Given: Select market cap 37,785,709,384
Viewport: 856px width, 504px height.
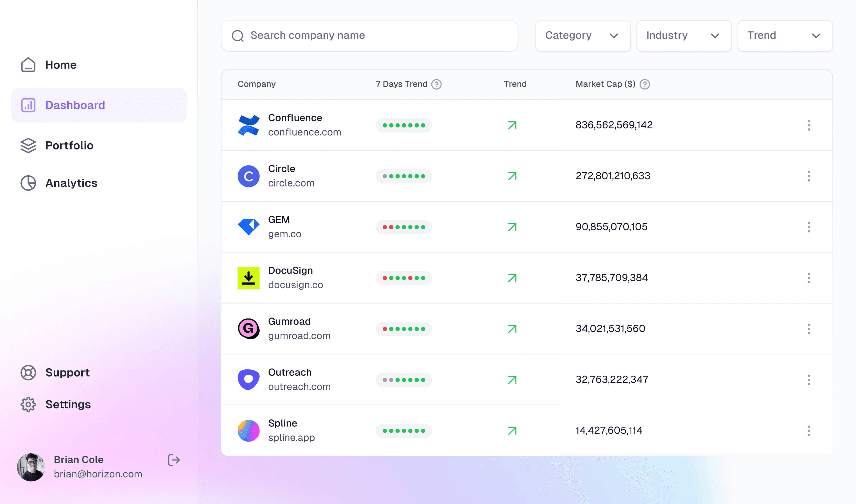Looking at the screenshot, I should [x=612, y=278].
